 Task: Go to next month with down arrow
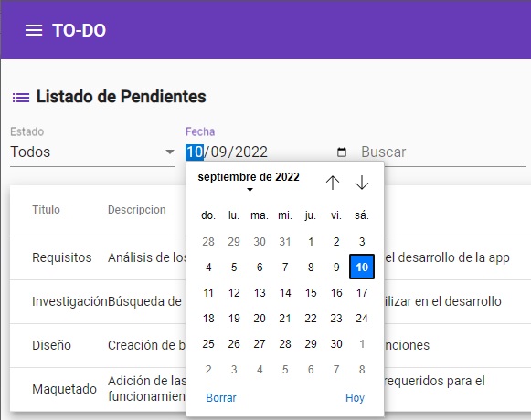tap(362, 183)
